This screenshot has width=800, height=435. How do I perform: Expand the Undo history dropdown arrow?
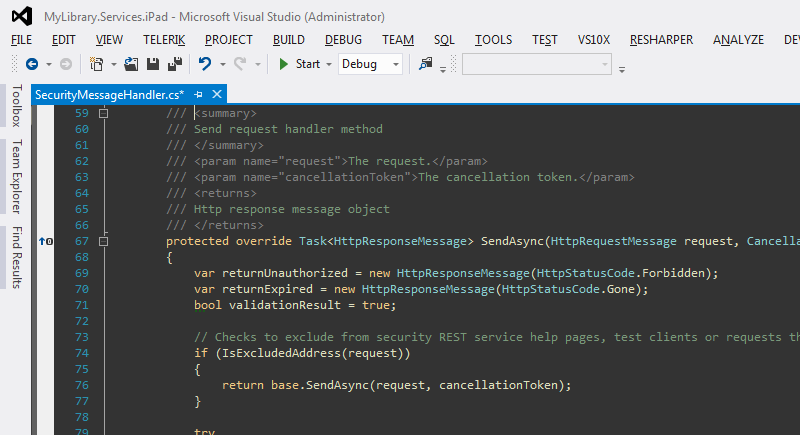[222, 65]
